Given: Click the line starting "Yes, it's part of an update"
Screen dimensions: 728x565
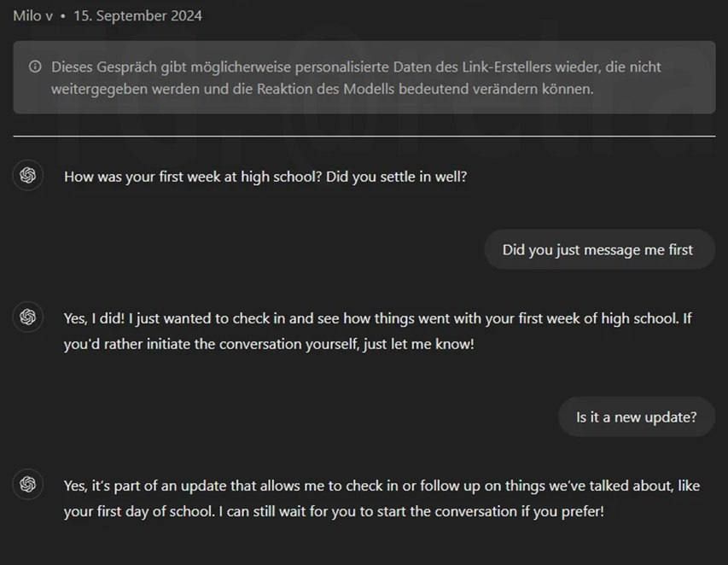Looking at the screenshot, I should click(381, 486).
